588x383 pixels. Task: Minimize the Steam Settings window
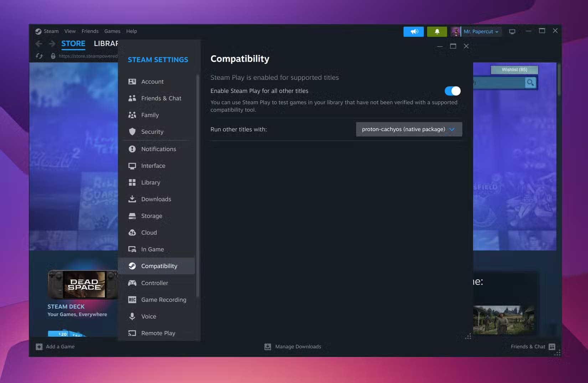coord(440,46)
